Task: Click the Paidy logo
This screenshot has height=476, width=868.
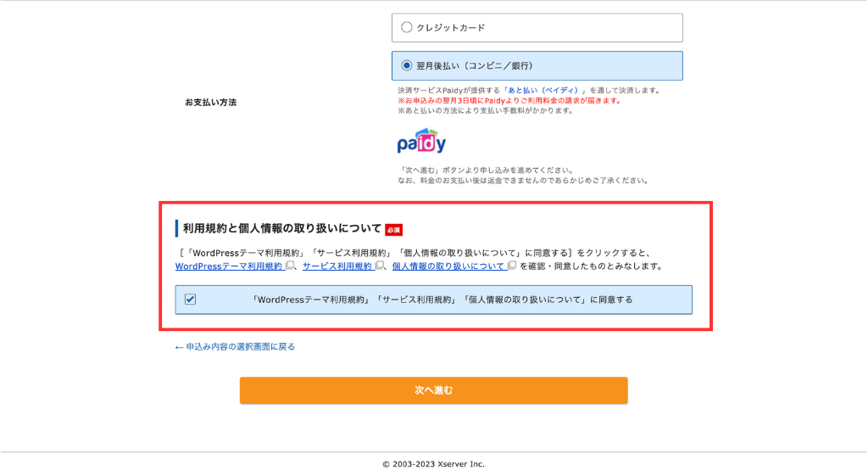Action: 421,141
